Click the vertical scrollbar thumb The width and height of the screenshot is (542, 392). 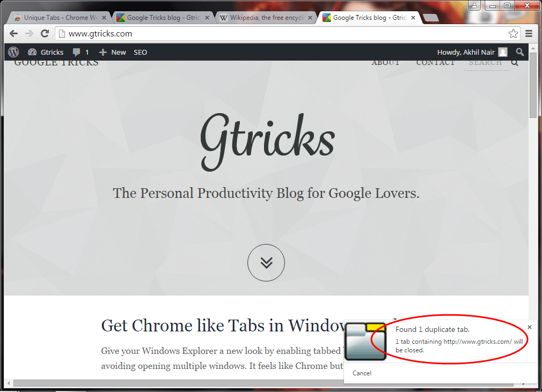pyautogui.click(x=533, y=85)
